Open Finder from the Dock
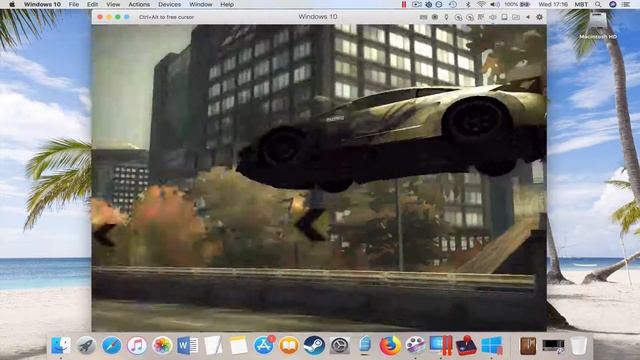The height and width of the screenshot is (360, 640). [61, 345]
